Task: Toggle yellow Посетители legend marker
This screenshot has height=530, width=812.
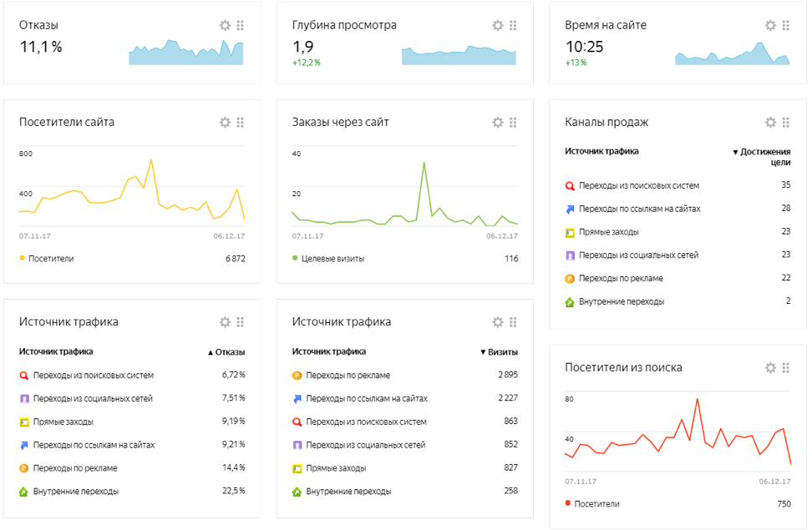Action: [23, 259]
